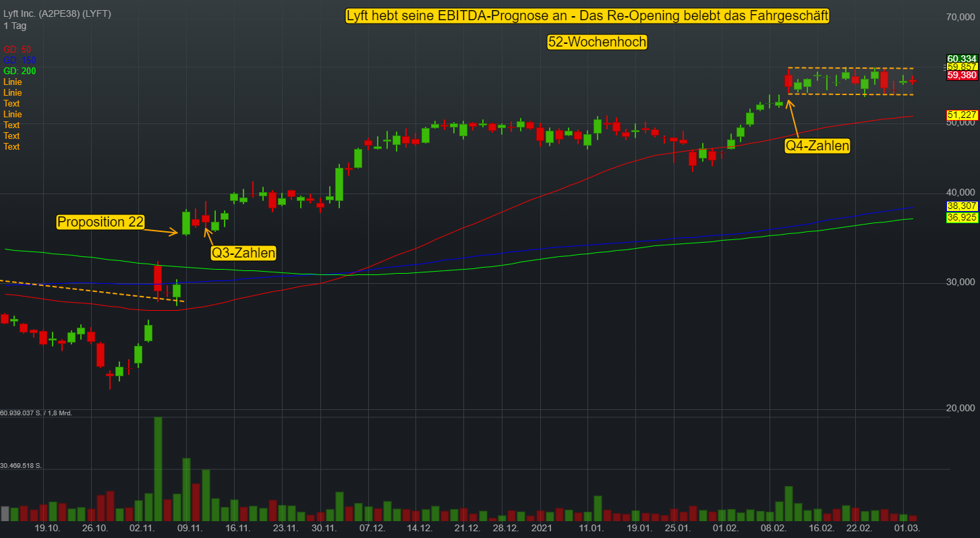Click the 60.939.037 S. volume label
The image size is (980, 538).
(34, 413)
